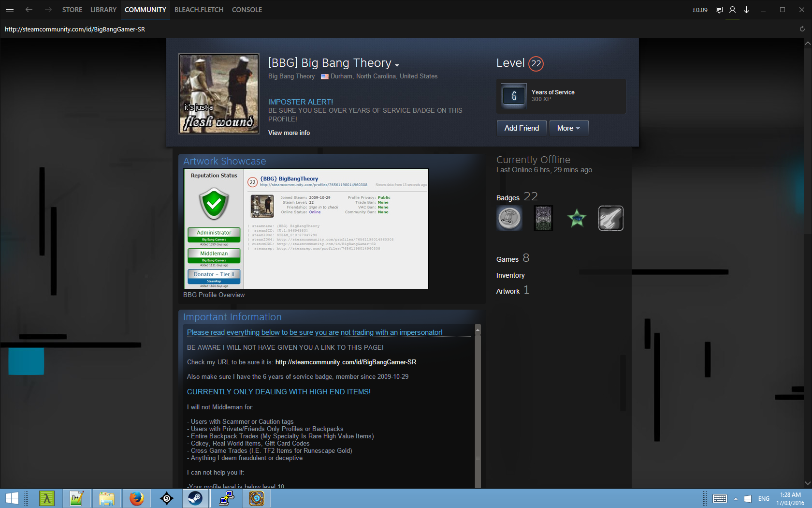
Task: Click the Years of Service badge icon
Action: point(514,96)
